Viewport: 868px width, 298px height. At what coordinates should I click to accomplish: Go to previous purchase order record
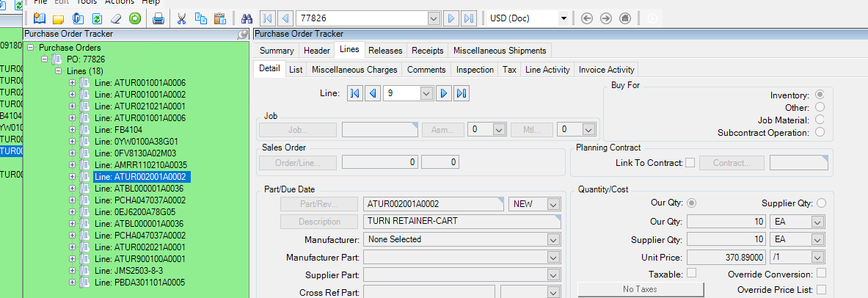click(285, 18)
